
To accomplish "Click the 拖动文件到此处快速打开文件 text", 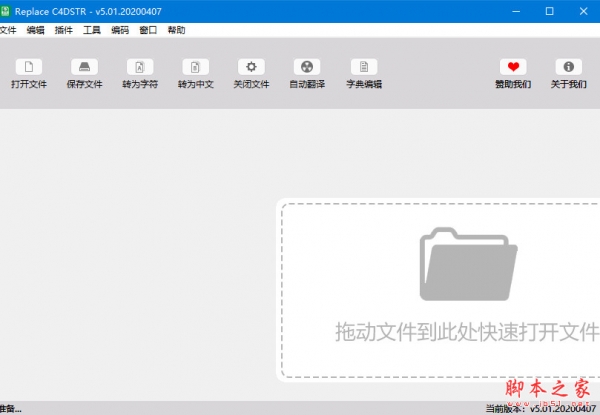I will click(467, 332).
